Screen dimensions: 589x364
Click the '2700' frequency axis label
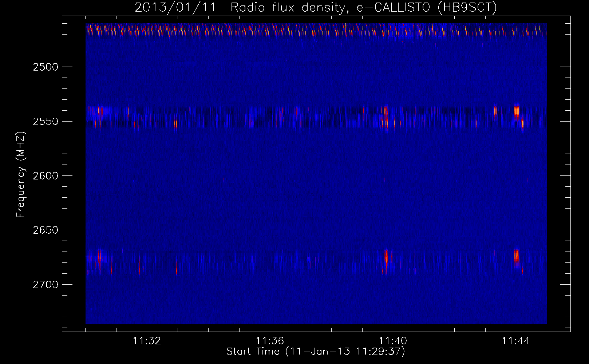pos(46,285)
